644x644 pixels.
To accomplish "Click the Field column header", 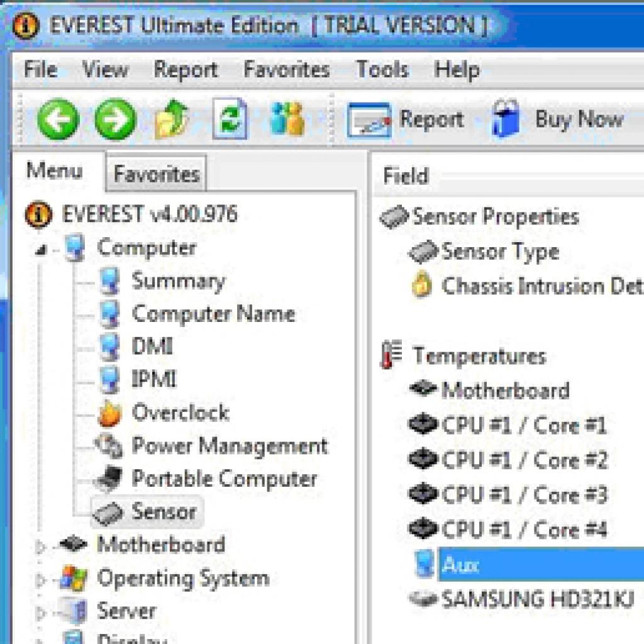I will click(406, 176).
